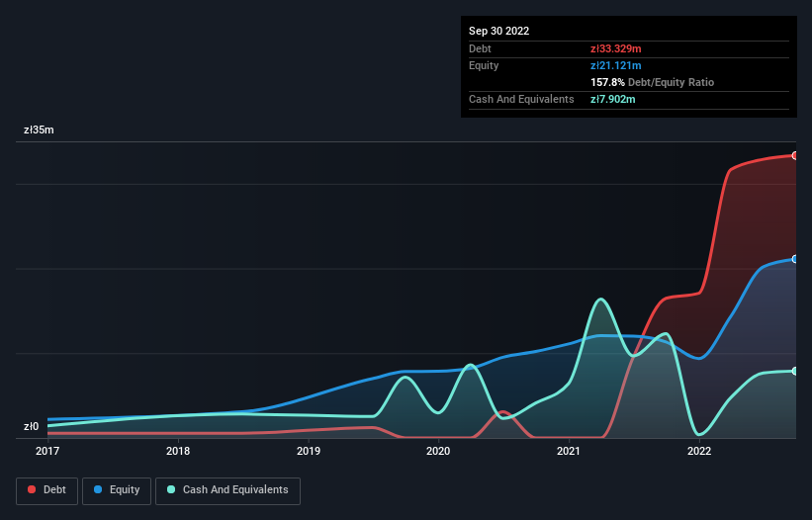Select the 2019 x-axis label
812x520 pixels.
tap(309, 451)
